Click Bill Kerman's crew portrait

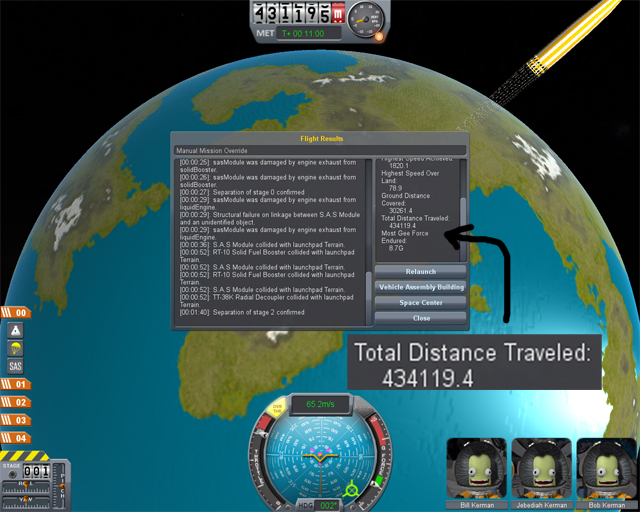[x=476, y=469]
